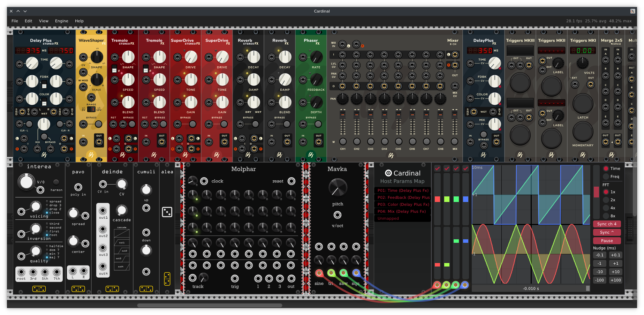Switch WaveShaper range to 10V
The width and height of the screenshot is (644, 315).
pos(94,109)
